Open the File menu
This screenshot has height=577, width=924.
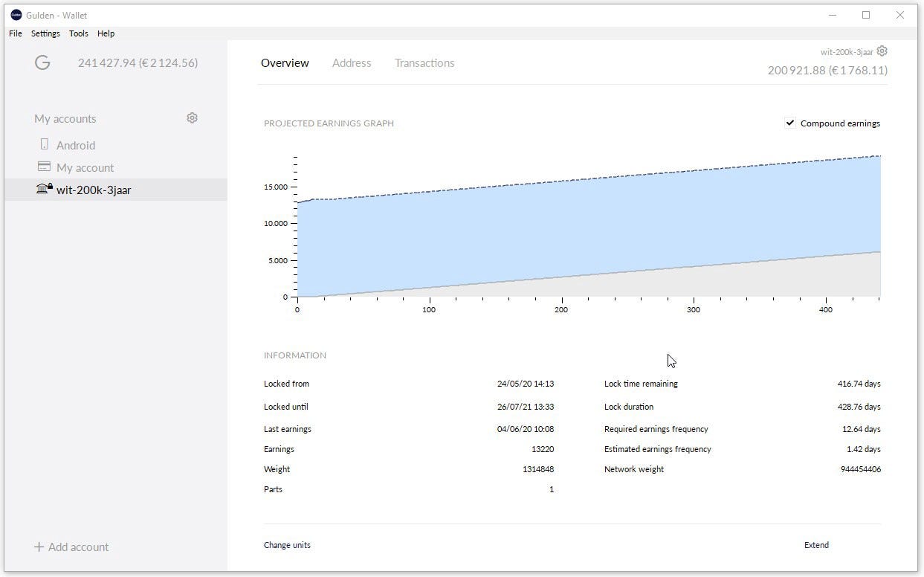coord(14,33)
